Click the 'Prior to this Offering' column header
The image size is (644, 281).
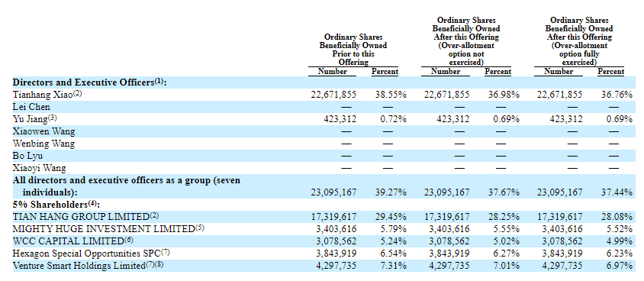353,50
